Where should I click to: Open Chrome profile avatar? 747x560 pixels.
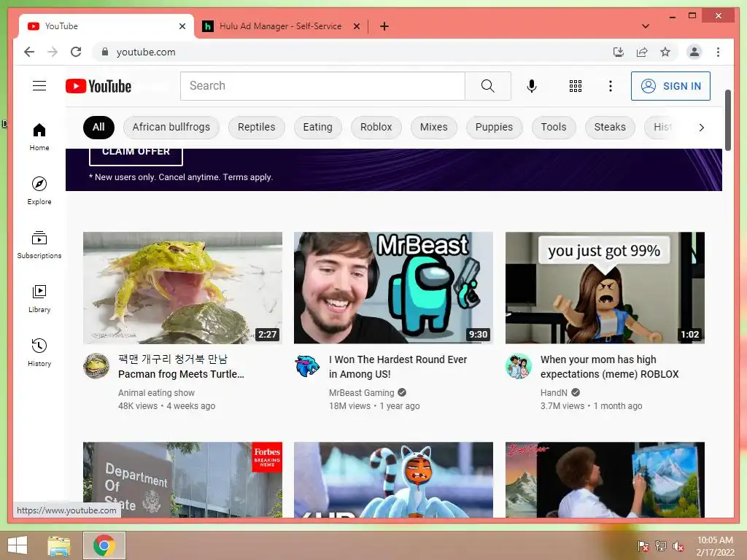pyautogui.click(x=694, y=52)
